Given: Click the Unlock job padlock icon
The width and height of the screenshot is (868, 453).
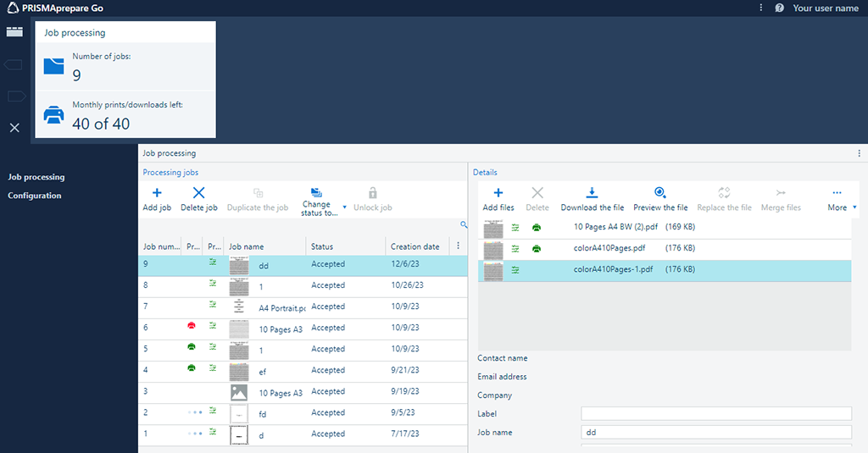Looking at the screenshot, I should pyautogui.click(x=373, y=192).
